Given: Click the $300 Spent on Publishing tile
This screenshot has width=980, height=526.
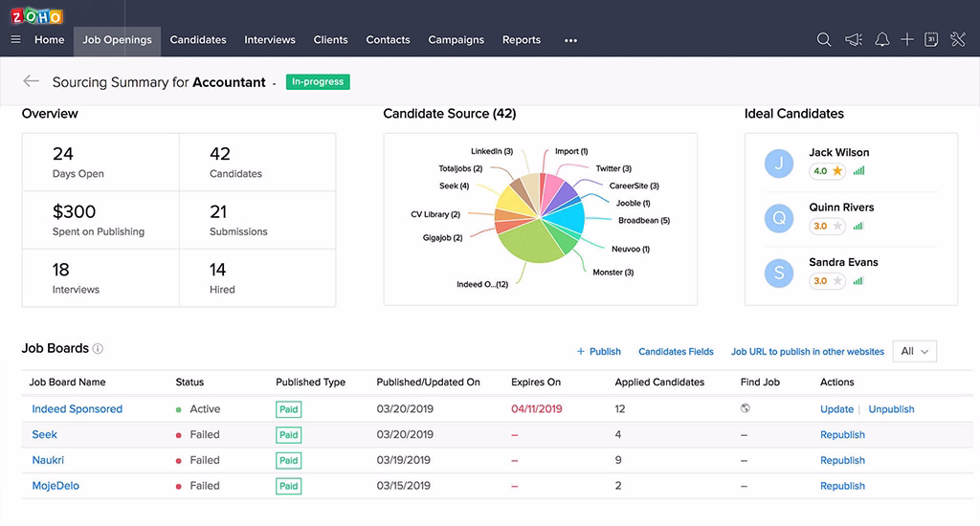Looking at the screenshot, I should pyautogui.click(x=100, y=220).
